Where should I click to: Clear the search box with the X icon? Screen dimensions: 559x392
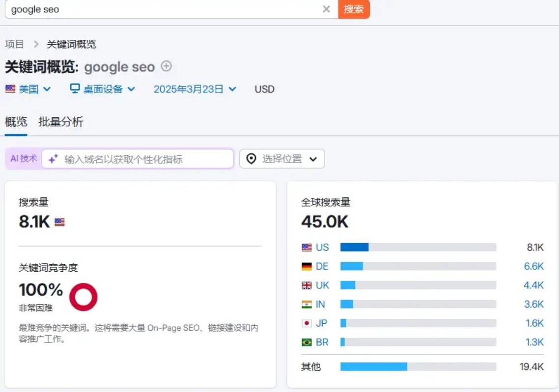tap(326, 9)
